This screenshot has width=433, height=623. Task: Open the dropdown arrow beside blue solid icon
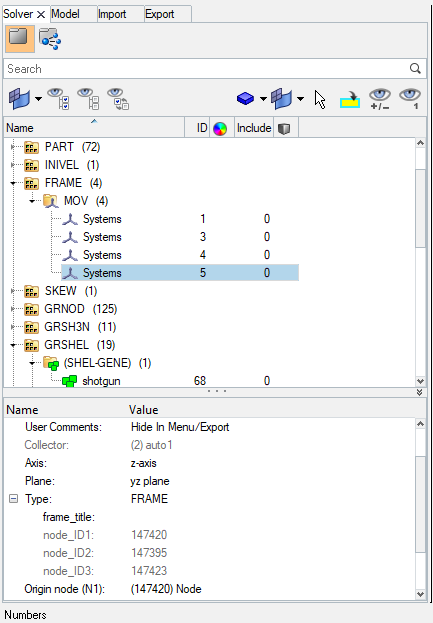point(263,99)
